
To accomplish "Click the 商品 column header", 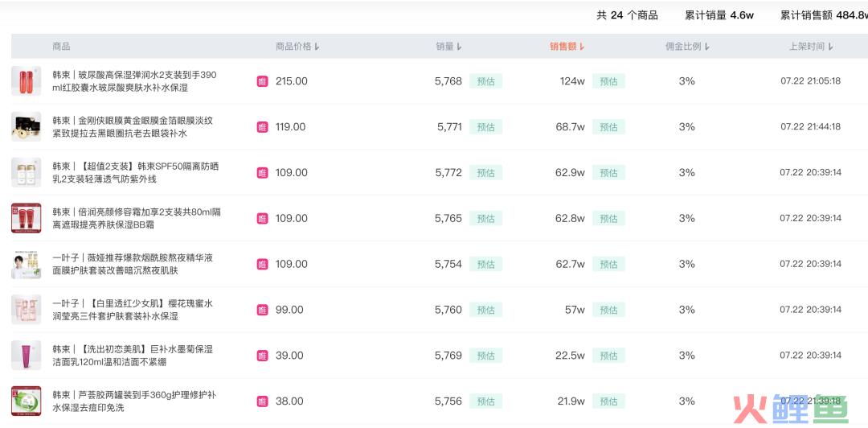I will (61, 47).
